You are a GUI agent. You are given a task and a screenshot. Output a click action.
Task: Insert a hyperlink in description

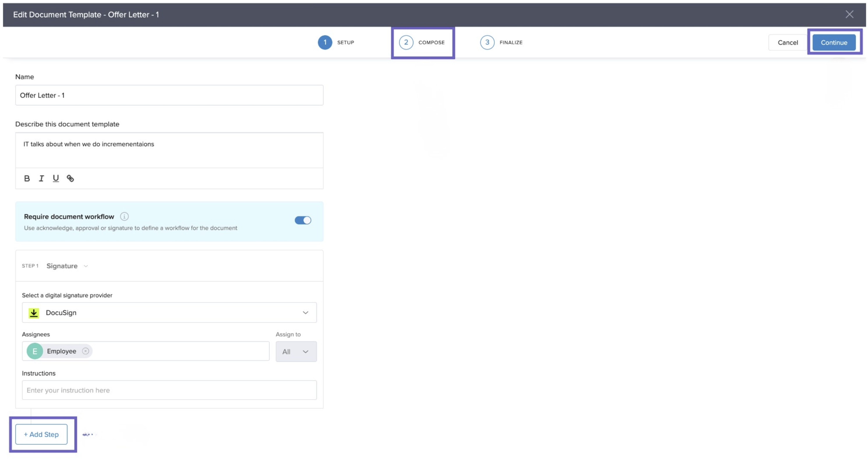70,178
